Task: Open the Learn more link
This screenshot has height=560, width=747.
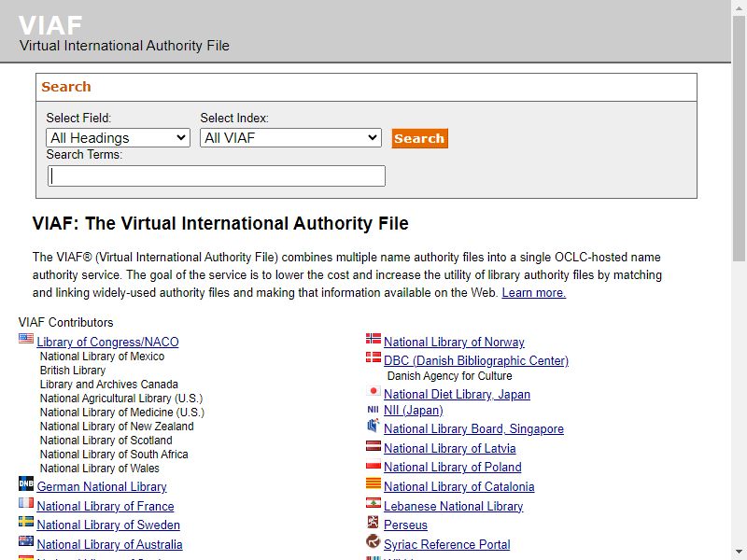Action: point(533,292)
